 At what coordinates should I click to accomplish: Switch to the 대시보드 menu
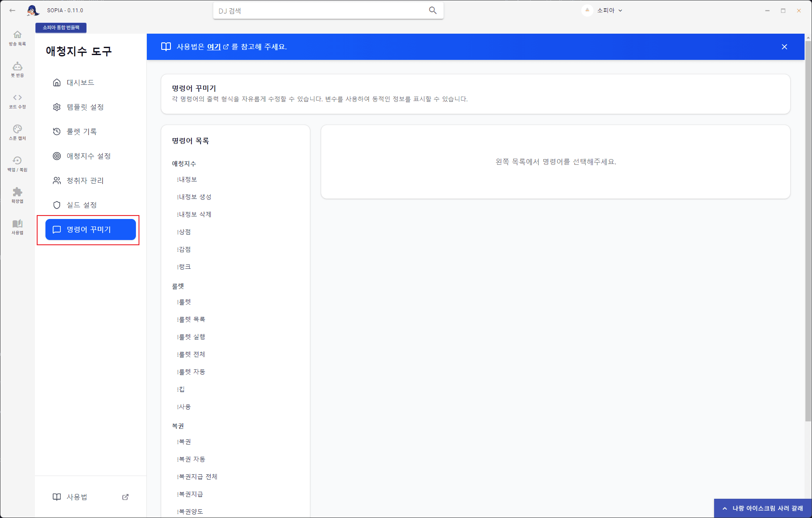(80, 82)
